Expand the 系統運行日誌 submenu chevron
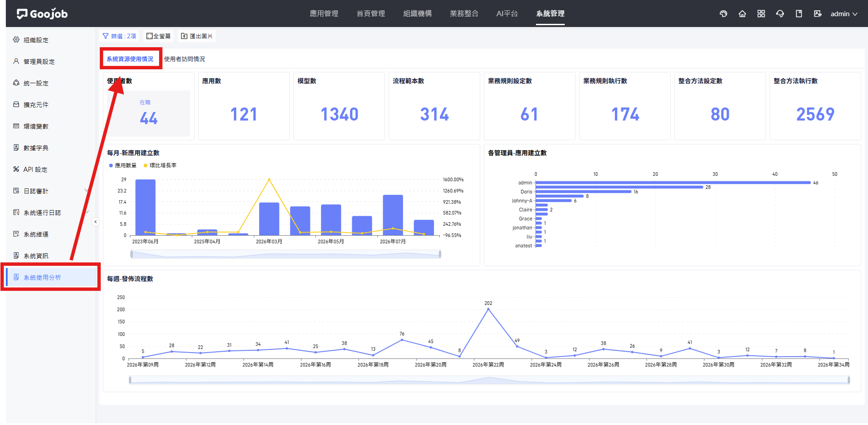 [88, 212]
